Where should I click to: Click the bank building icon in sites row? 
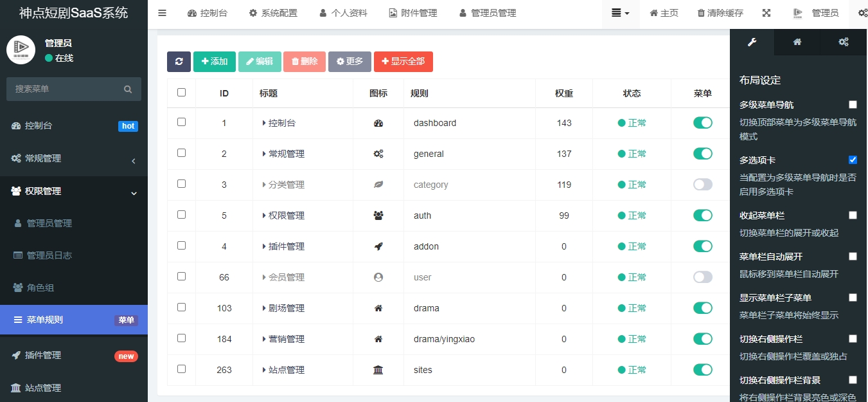pos(378,370)
